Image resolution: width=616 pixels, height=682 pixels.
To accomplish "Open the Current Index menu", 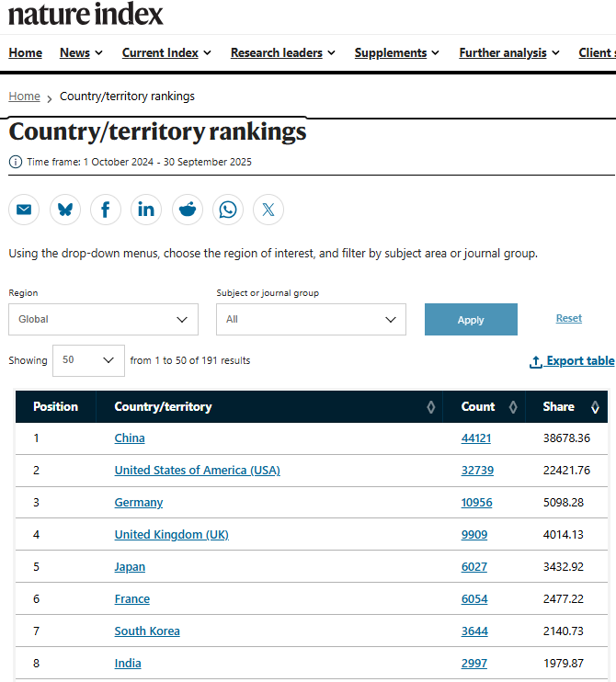I will pos(166,53).
